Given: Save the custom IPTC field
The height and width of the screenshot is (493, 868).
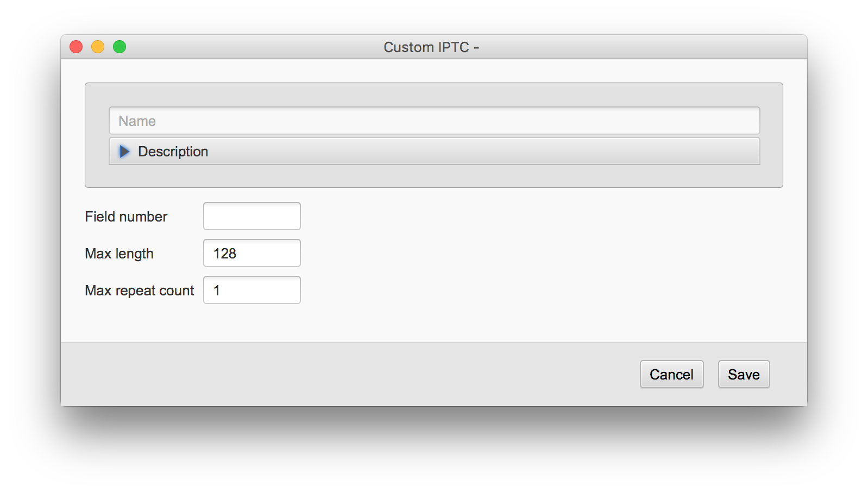Looking at the screenshot, I should 744,374.
